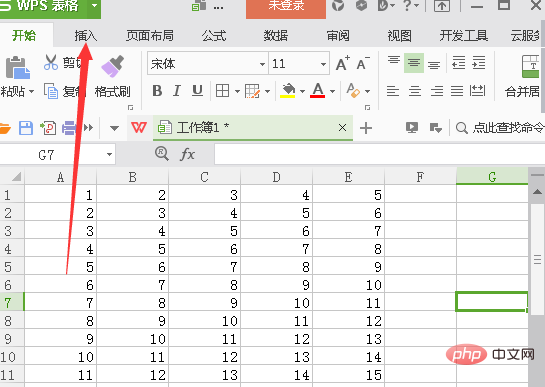Toggle Bold formatting
The height and width of the screenshot is (387, 545).
157,91
